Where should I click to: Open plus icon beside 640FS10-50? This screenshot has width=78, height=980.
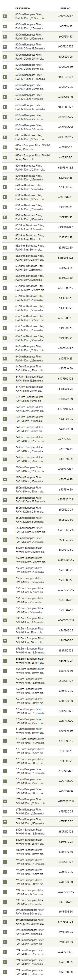[x=5, y=369]
